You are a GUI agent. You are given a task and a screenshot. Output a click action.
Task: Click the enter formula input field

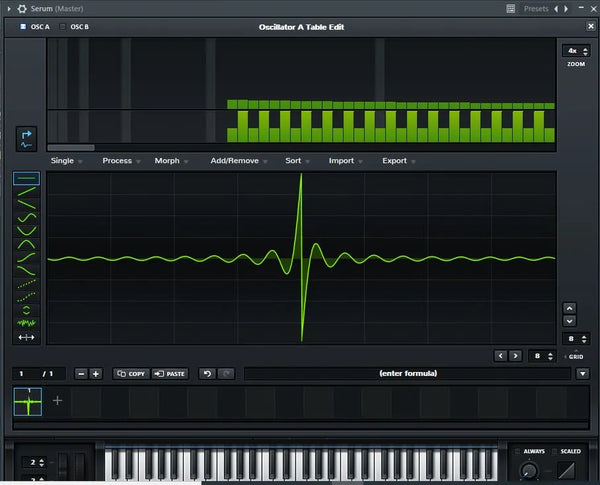408,373
